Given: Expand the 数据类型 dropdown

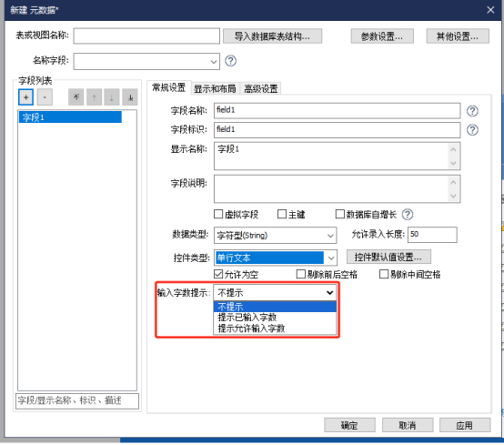Looking at the screenshot, I should (x=275, y=236).
